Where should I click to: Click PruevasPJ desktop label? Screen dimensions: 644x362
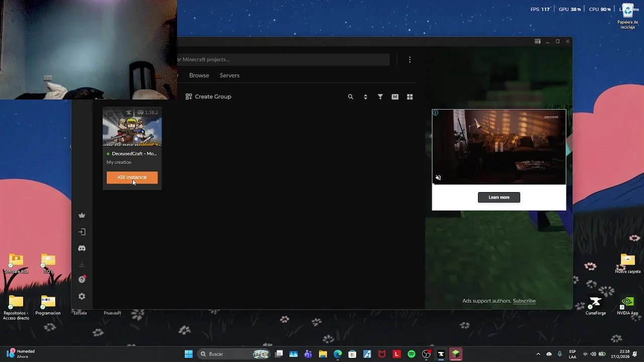pyautogui.click(x=112, y=313)
